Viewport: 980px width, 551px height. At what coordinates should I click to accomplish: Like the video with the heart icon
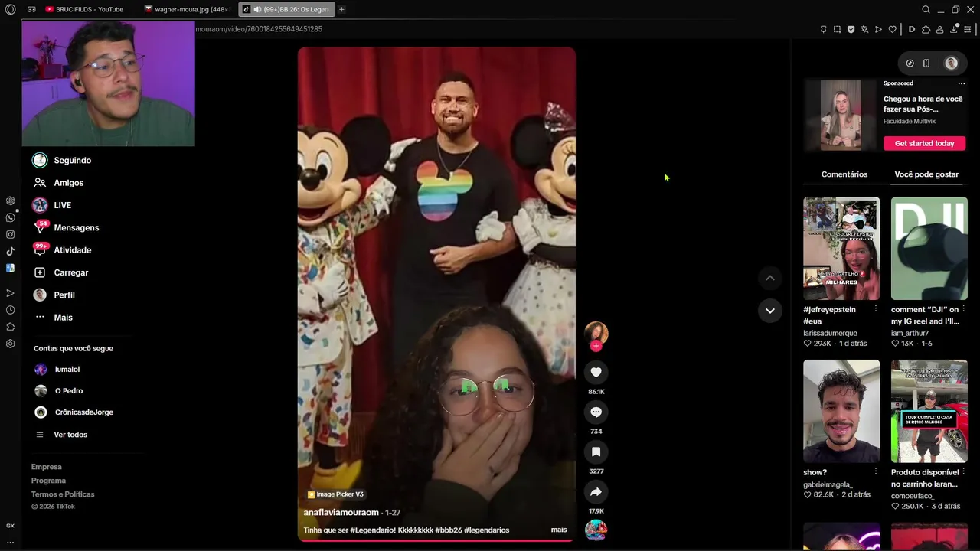(596, 373)
